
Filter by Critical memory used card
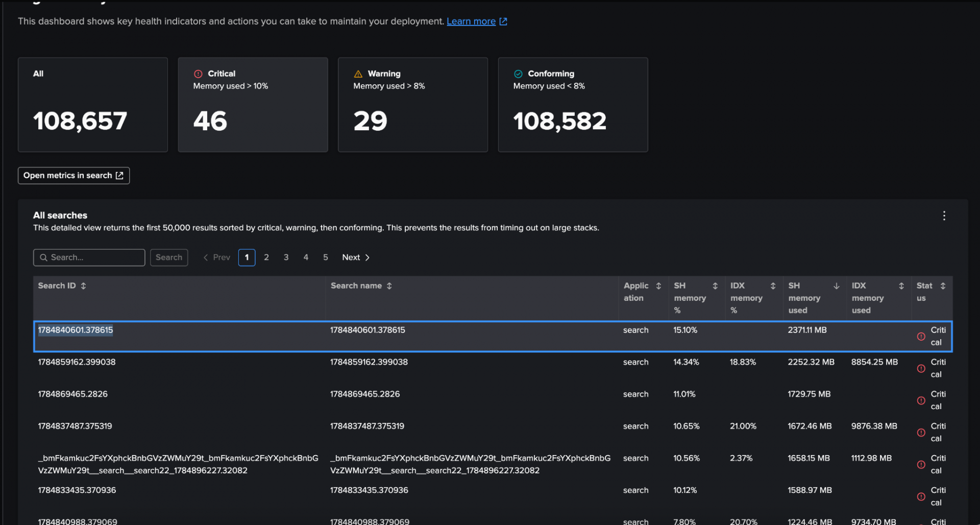pyautogui.click(x=253, y=105)
